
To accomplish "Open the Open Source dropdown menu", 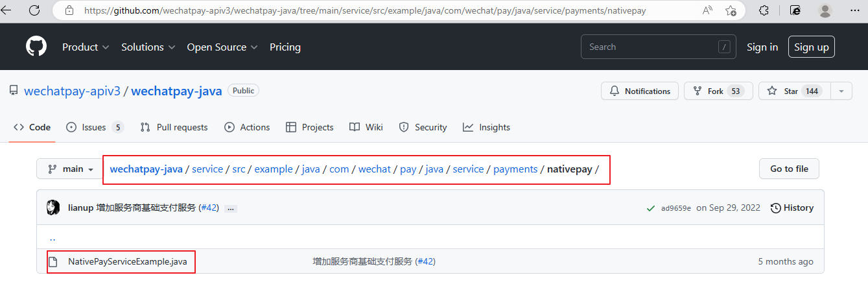I will (222, 47).
